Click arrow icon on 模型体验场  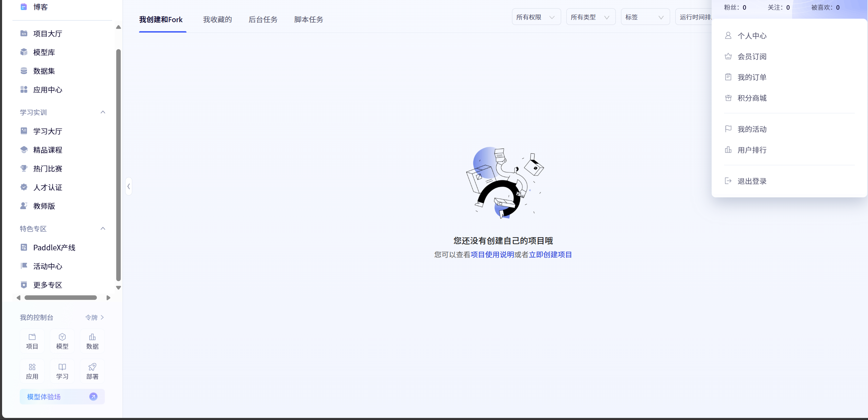(x=93, y=397)
